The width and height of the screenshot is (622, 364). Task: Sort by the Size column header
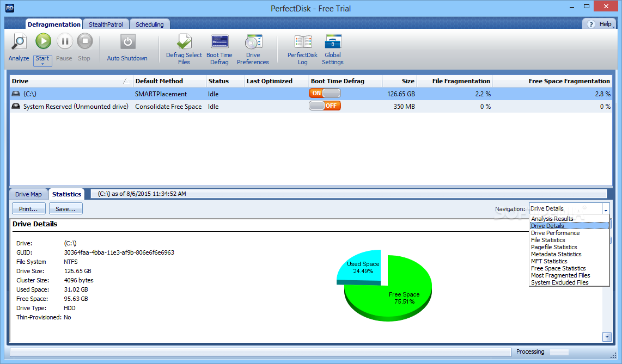pyautogui.click(x=399, y=81)
